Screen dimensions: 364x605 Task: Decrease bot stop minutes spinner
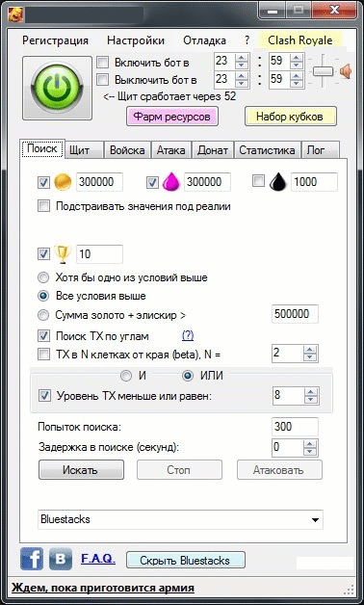click(x=297, y=84)
